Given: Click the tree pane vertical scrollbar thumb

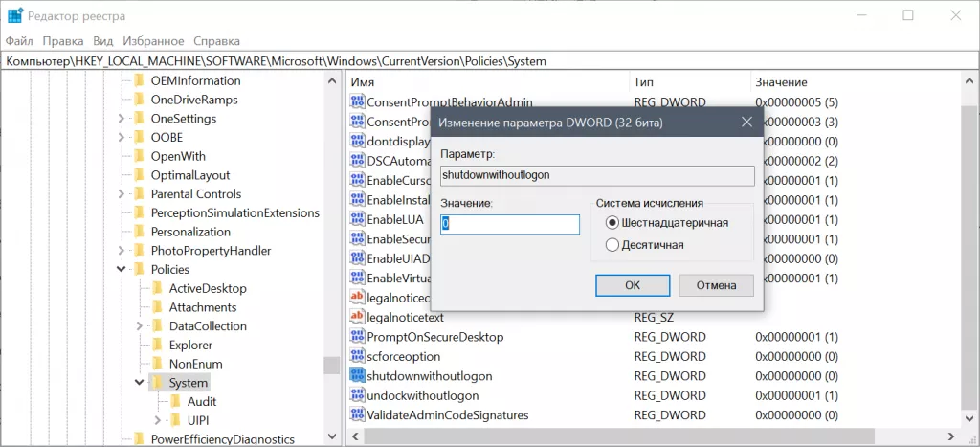Looking at the screenshot, I should tap(331, 365).
